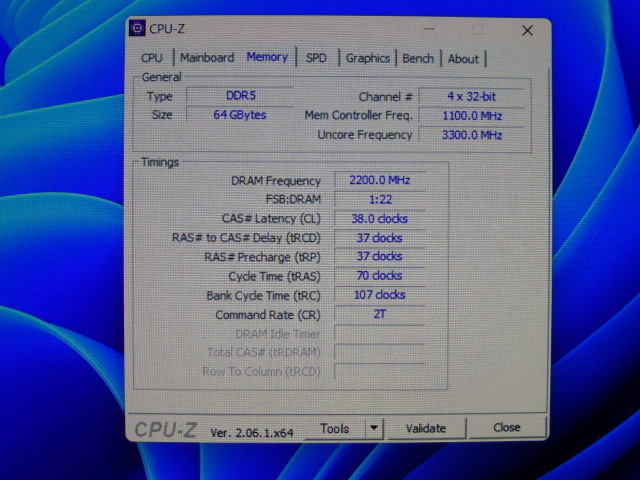Go to the Graphics tab
Viewport: 640px width, 480px height.
point(368,58)
